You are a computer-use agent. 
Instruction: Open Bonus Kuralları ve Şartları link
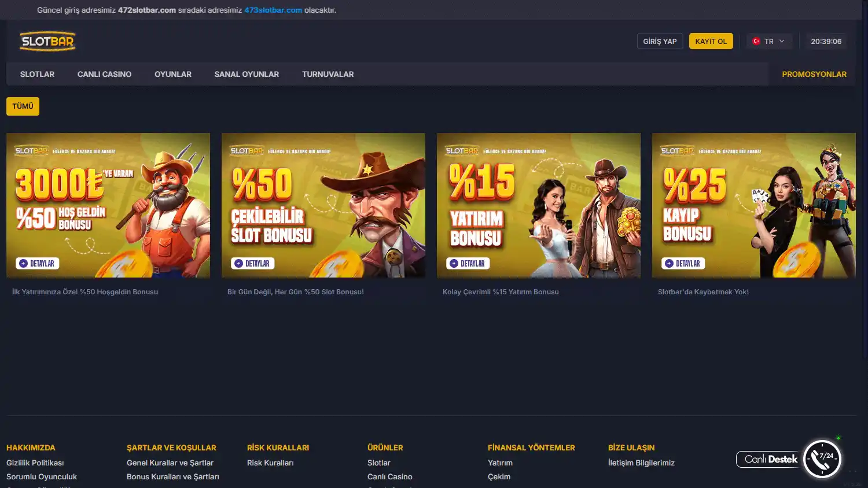tap(173, 476)
